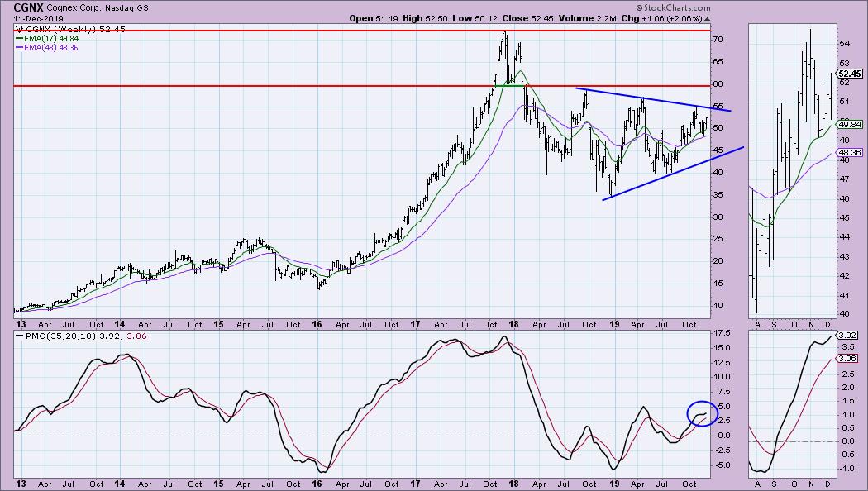Click the CGNX ticker symbol in header
This screenshot has width=868, height=491.
28,7
